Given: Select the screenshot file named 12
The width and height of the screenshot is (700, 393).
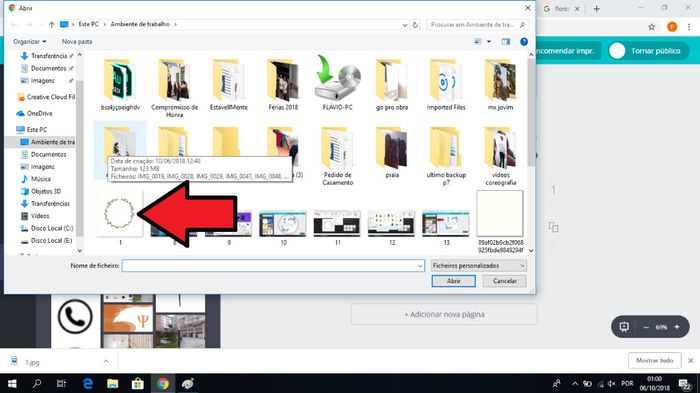Looking at the screenshot, I should 392,228.
